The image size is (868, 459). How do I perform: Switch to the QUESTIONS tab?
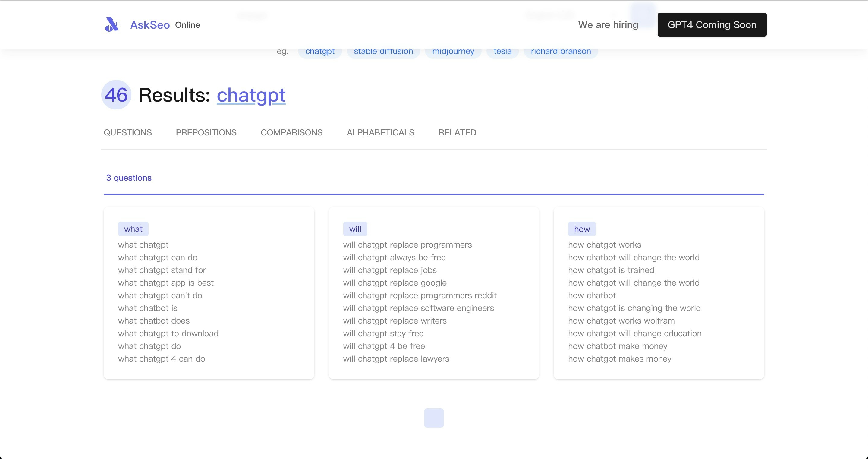point(128,132)
